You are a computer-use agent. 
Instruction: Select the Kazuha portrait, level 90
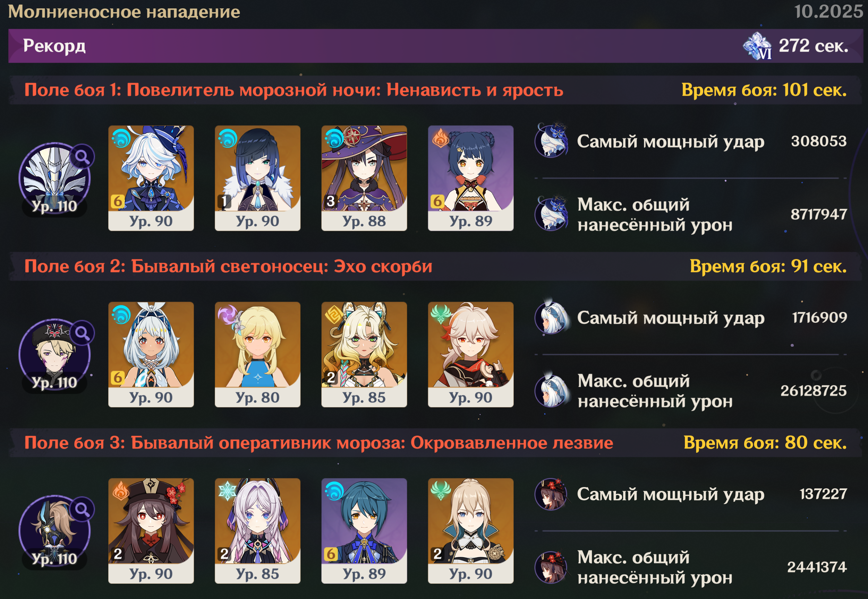pos(471,354)
